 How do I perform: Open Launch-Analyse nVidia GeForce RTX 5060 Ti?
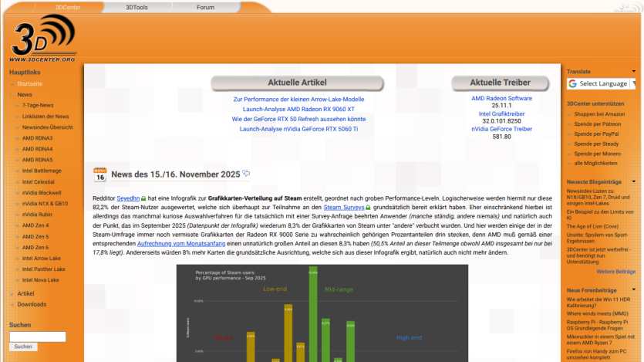point(298,129)
